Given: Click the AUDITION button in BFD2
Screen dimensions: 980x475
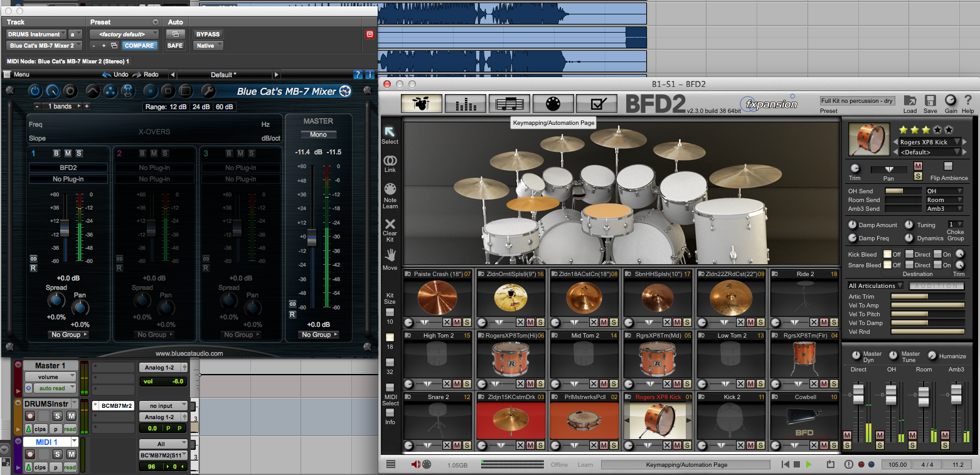Looking at the screenshot, I should 936,286.
